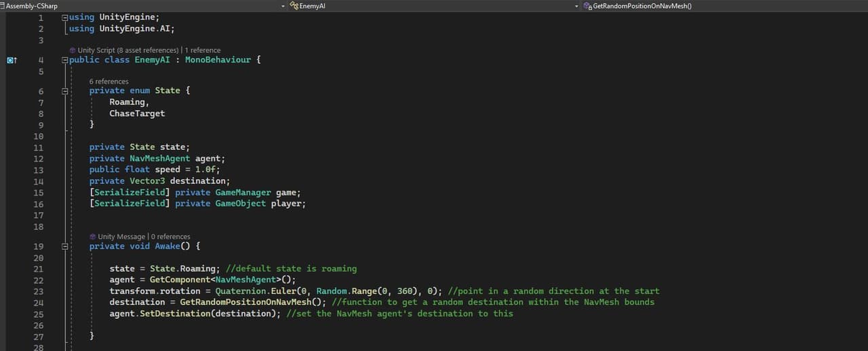Screen dimensions: 868x351
Task: Click "[SerializeField]" attribute on line 16
Action: (130, 204)
